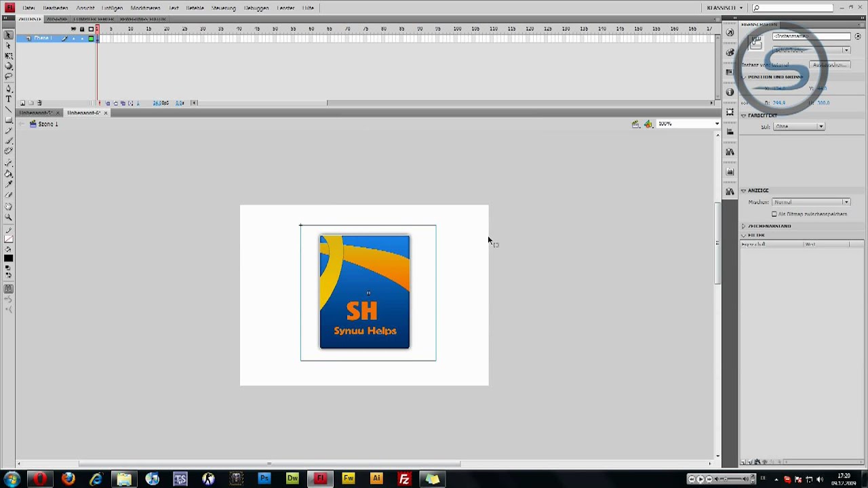Open the Steuerung menu
The image size is (868, 488).
pos(223,8)
